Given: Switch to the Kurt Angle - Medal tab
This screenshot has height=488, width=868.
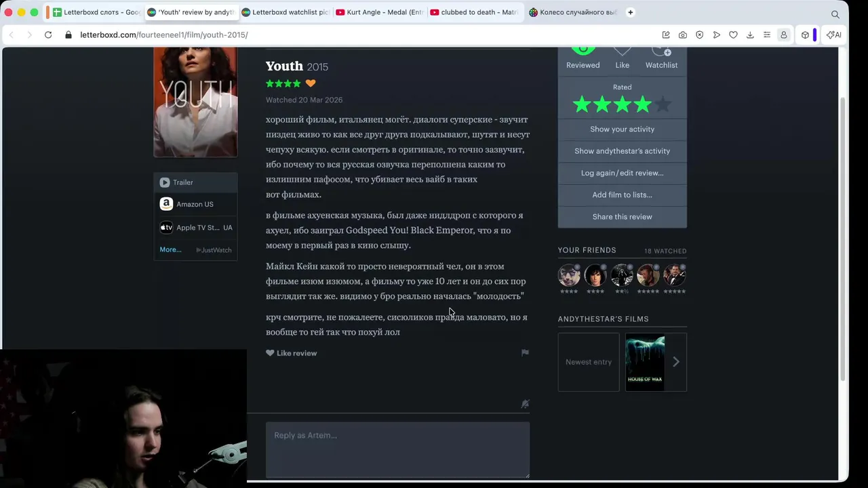Looking at the screenshot, I should tap(380, 12).
